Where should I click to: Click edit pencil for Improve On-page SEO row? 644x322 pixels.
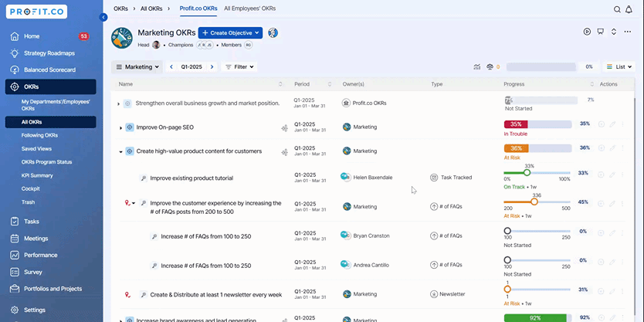point(612,124)
